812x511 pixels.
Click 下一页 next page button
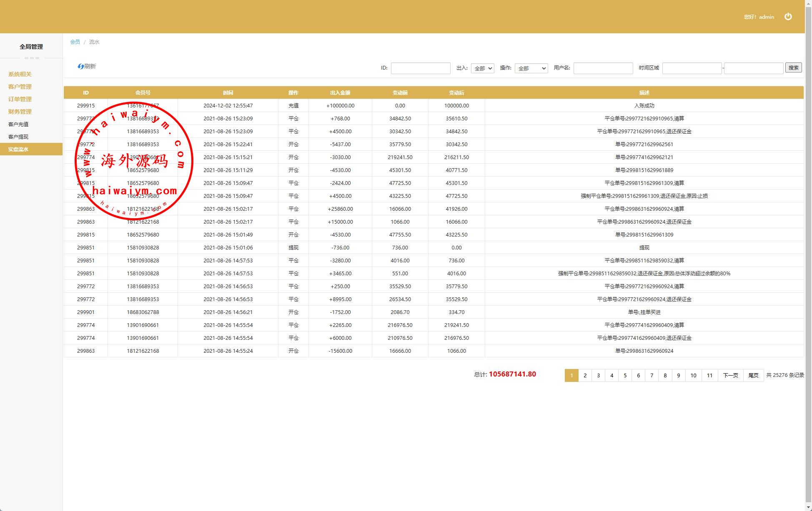pyautogui.click(x=730, y=375)
